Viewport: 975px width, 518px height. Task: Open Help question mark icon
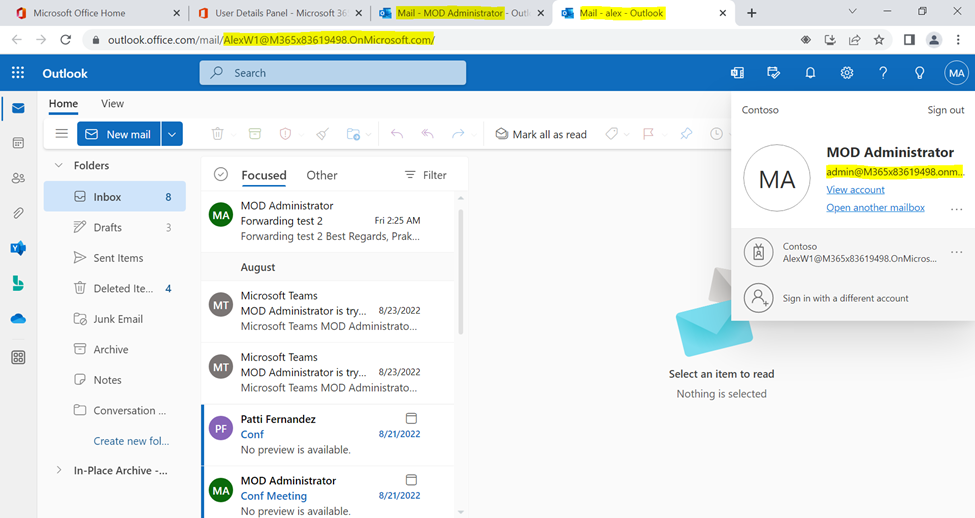click(883, 73)
